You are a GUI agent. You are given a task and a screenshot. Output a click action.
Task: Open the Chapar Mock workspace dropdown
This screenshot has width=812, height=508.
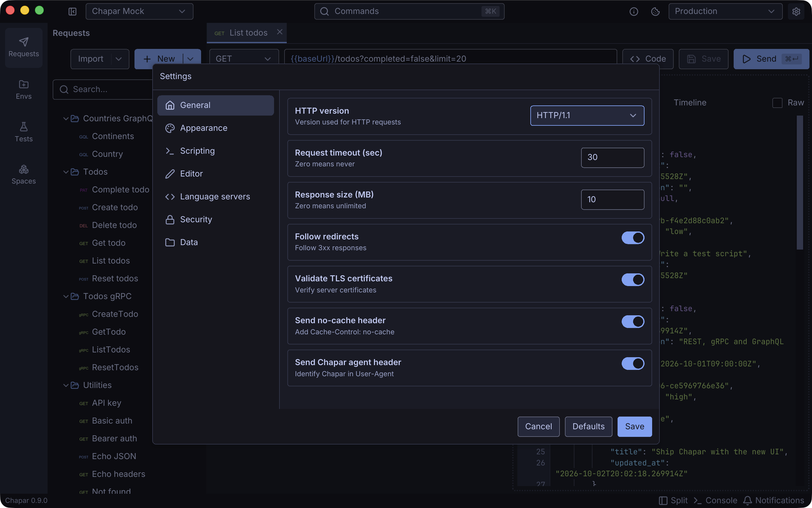pyautogui.click(x=139, y=11)
